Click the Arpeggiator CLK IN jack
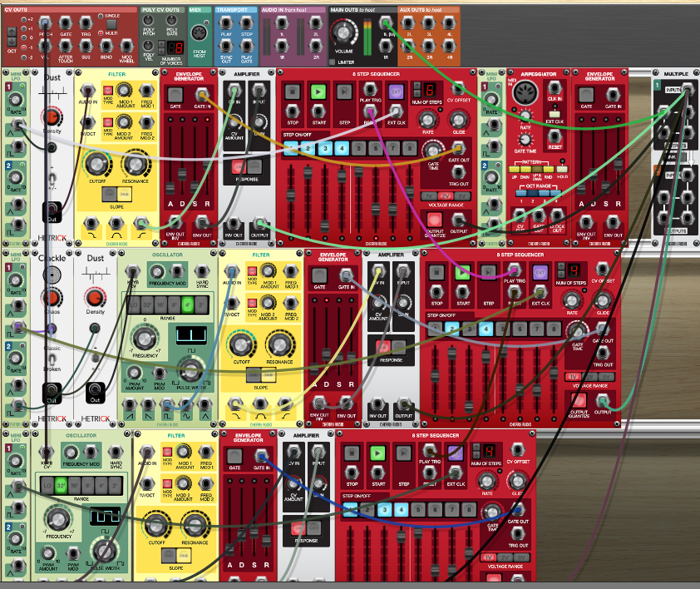 tap(554, 87)
